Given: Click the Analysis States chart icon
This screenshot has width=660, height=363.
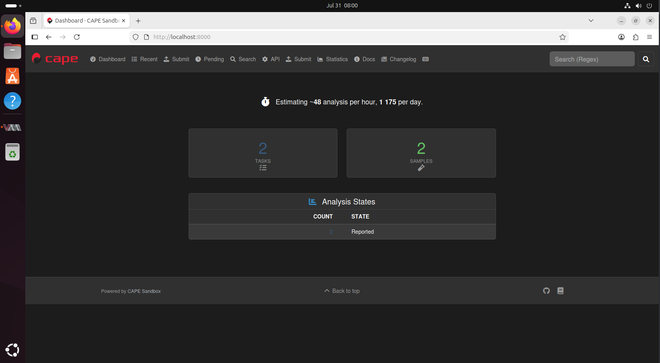Looking at the screenshot, I should pos(312,202).
